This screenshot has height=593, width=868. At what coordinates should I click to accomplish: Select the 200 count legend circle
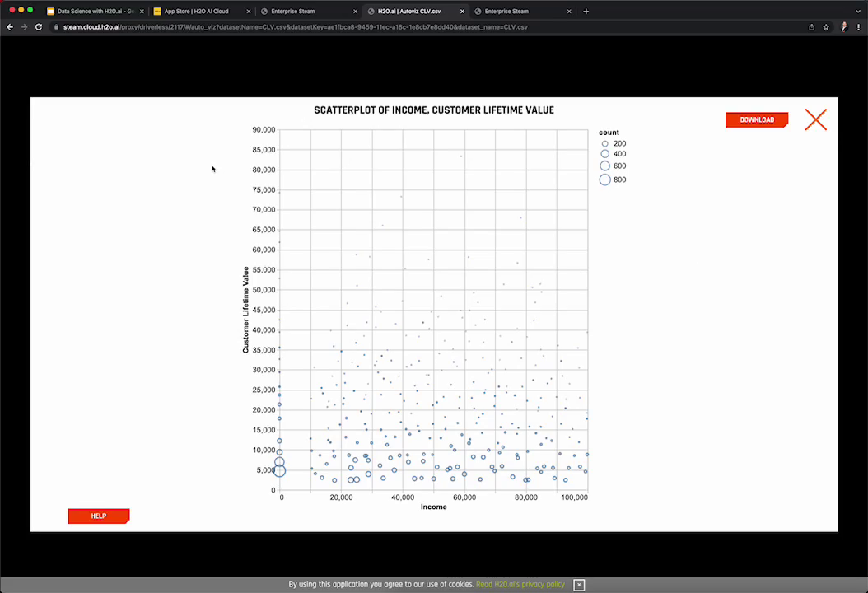tap(605, 143)
